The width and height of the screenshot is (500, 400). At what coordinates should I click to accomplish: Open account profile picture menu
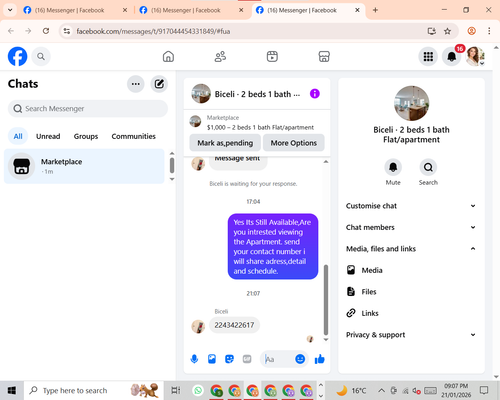[x=475, y=56]
